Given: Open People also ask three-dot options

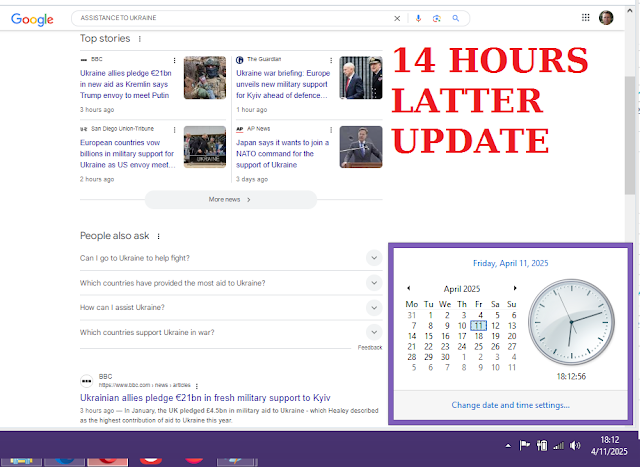Looking at the screenshot, I should tap(158, 236).
